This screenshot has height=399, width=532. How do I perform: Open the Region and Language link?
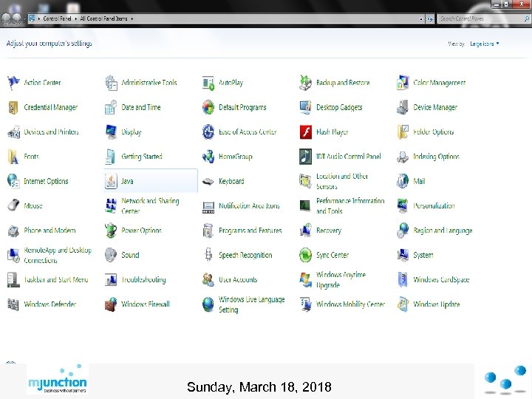[x=443, y=231]
